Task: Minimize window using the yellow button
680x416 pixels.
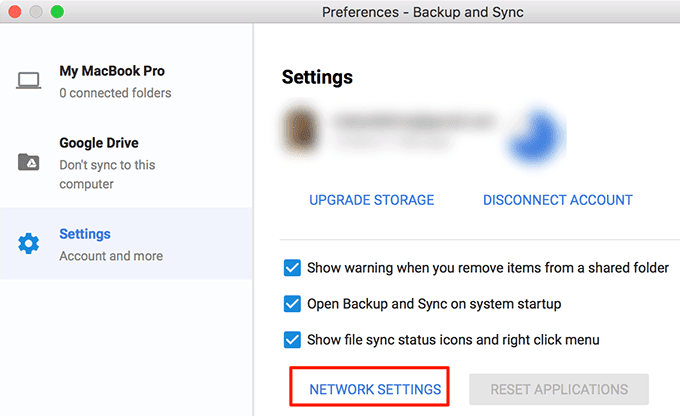Action: (x=35, y=12)
